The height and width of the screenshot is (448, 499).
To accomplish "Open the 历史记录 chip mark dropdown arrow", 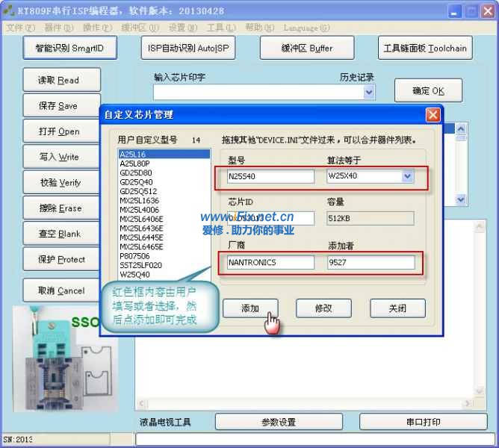I will point(369,92).
